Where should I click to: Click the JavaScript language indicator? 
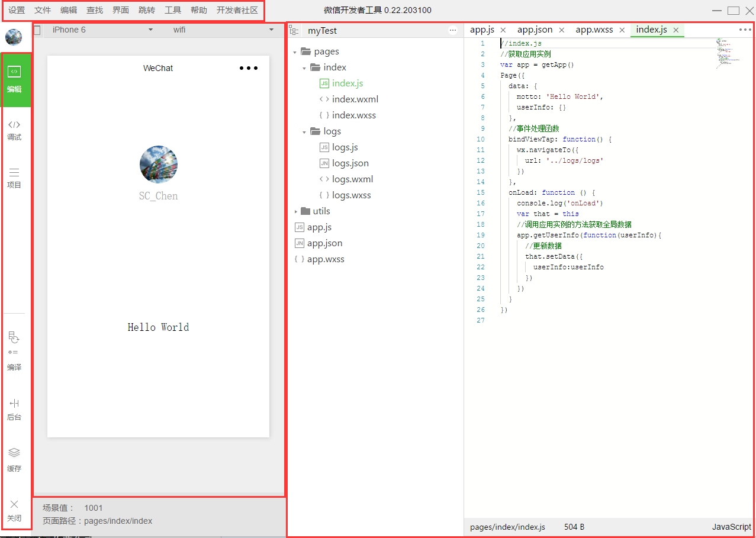point(731,527)
